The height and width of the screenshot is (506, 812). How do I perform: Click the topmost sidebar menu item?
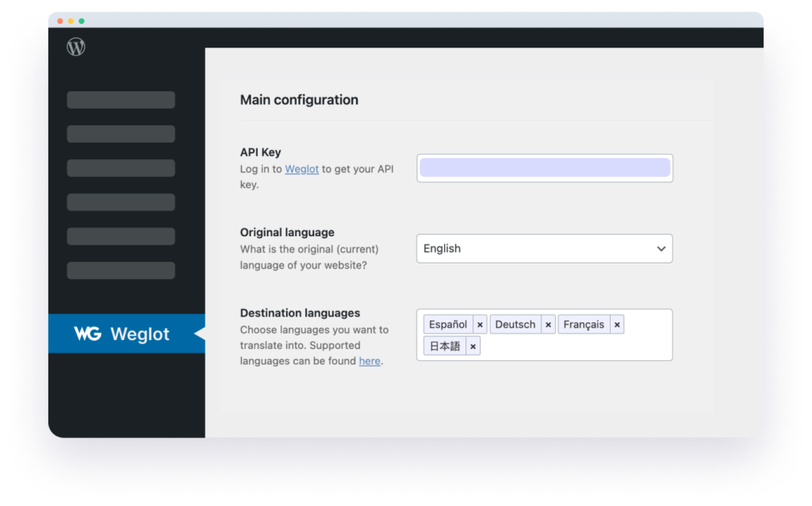click(121, 99)
